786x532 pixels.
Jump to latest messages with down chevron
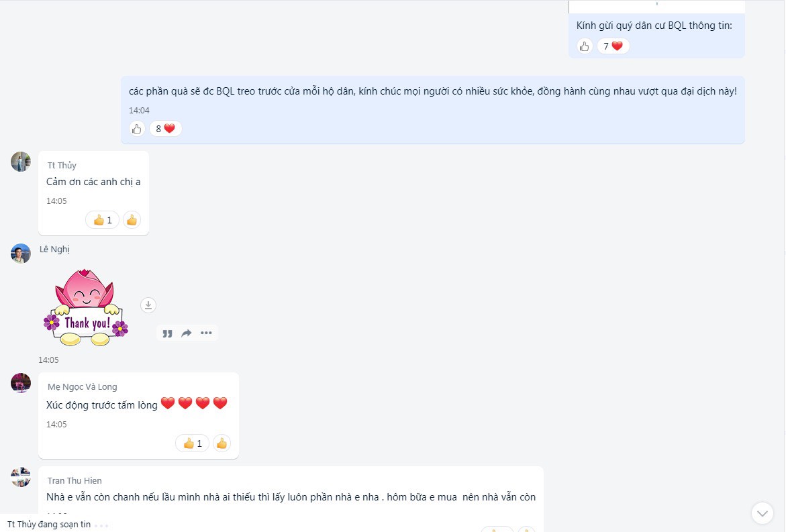763,513
